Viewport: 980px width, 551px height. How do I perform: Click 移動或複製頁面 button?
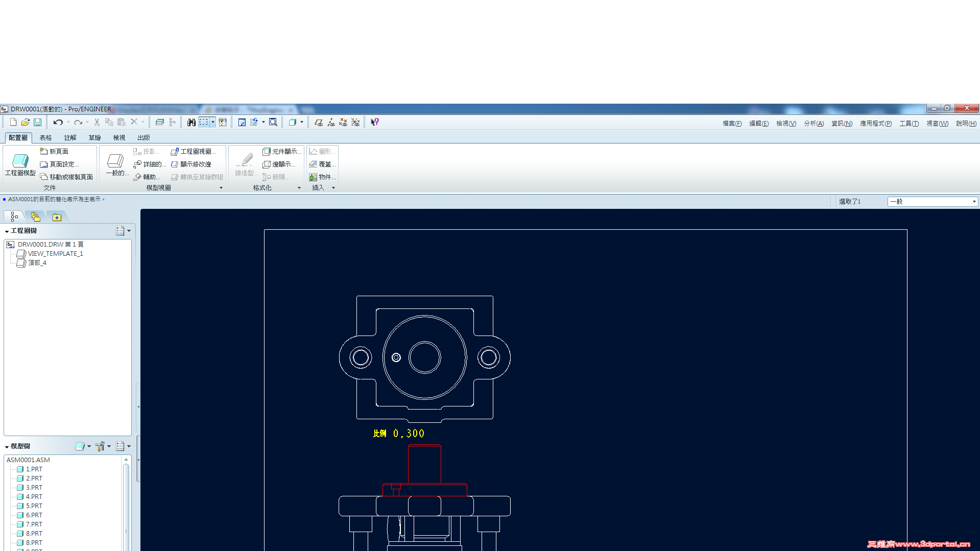[x=66, y=177]
